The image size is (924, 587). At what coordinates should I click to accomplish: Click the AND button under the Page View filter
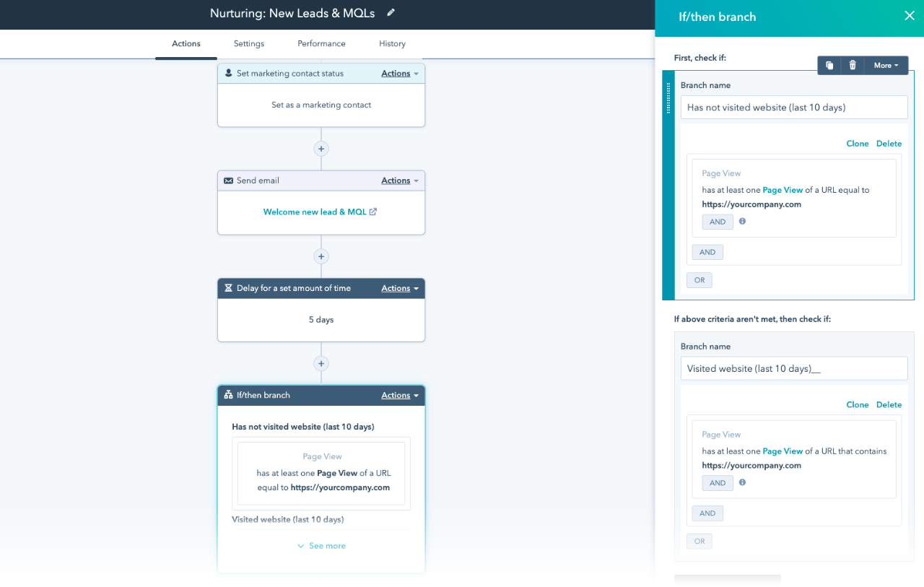click(718, 222)
